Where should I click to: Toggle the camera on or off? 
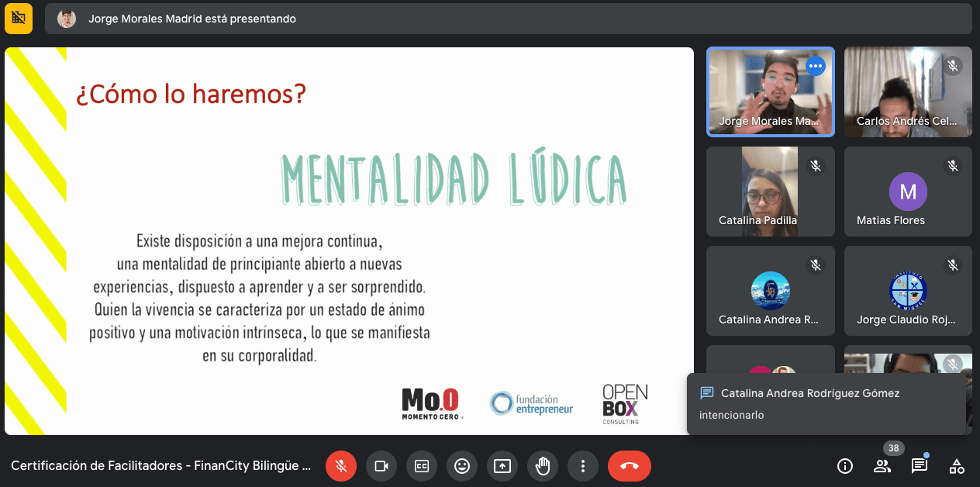tap(381, 466)
